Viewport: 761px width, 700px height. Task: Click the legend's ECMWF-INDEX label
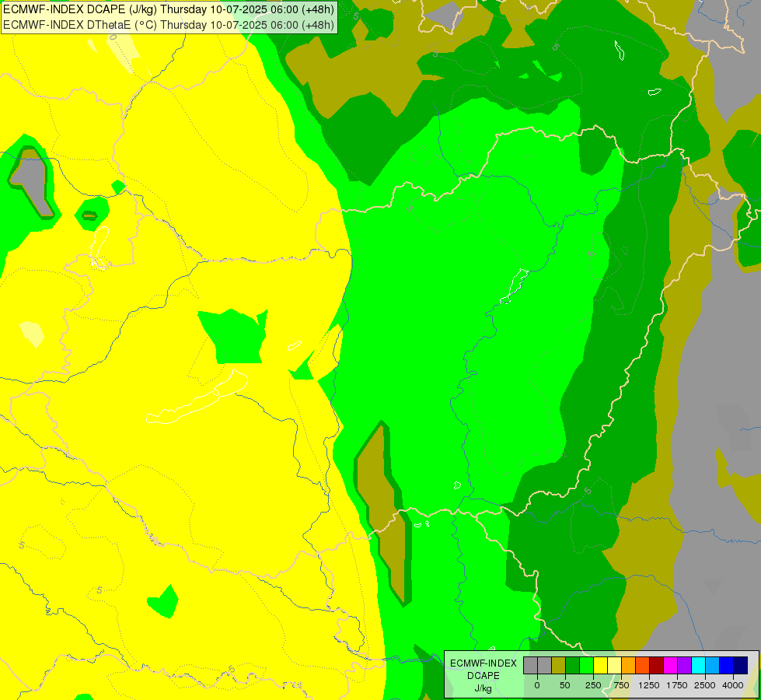(483, 663)
